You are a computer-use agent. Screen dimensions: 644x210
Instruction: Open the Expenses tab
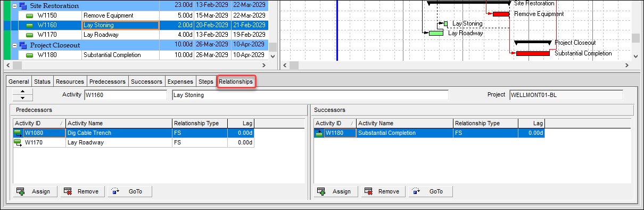point(180,82)
